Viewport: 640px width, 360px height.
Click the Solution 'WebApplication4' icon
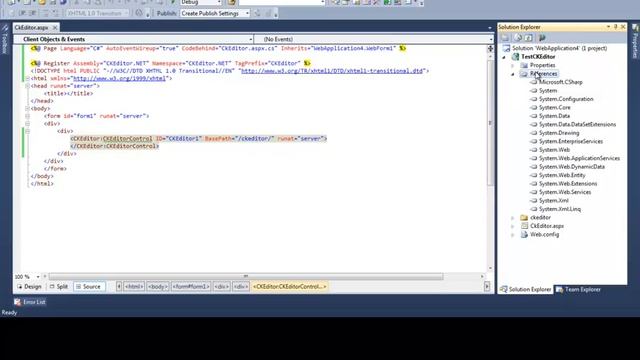507,48
